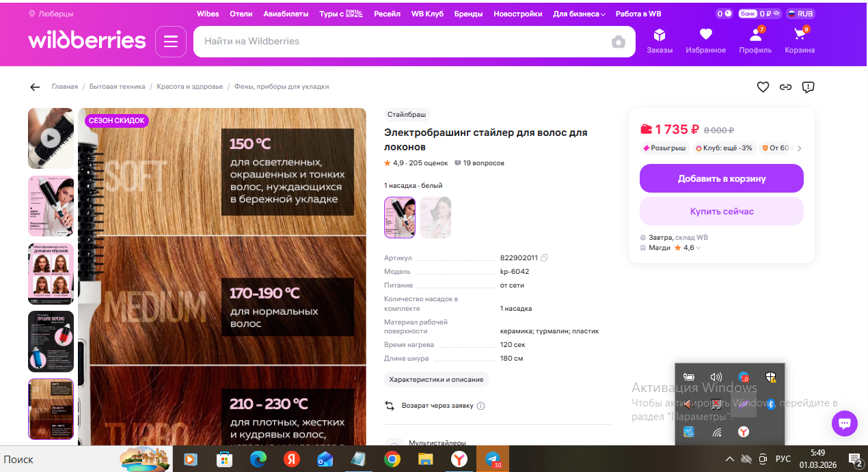Open Новостройки top menu item
The height and width of the screenshot is (472, 868).
(x=518, y=14)
